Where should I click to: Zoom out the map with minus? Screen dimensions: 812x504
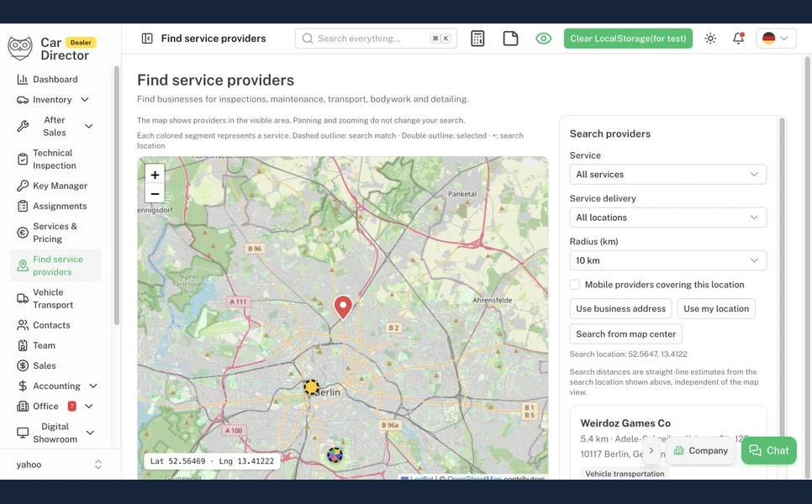[x=155, y=194]
